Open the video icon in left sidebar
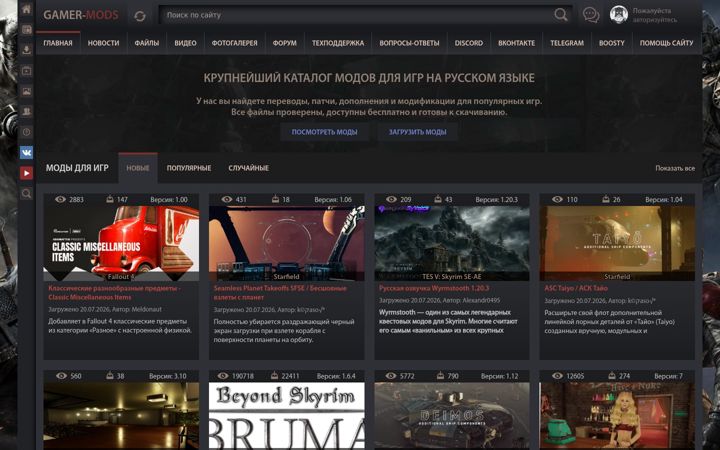 click(x=26, y=71)
